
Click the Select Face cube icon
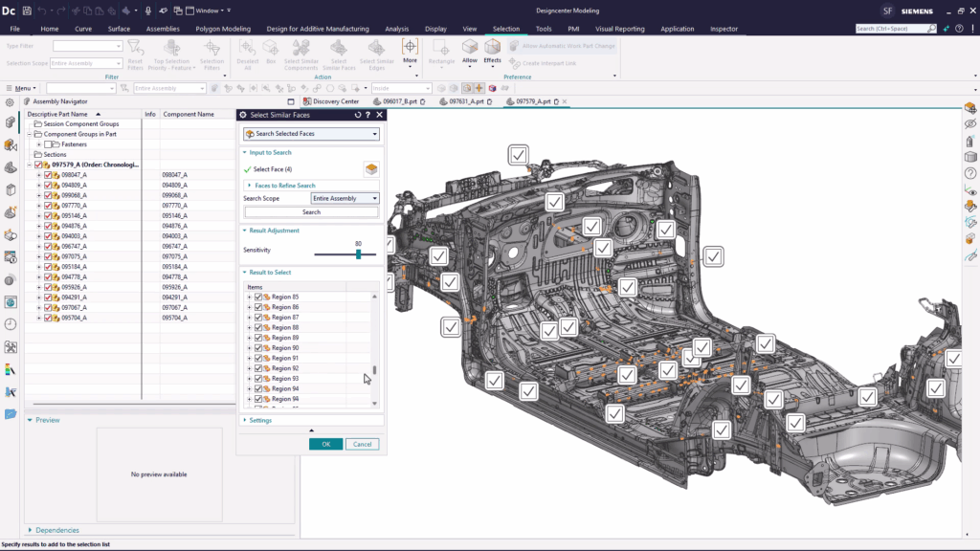370,169
